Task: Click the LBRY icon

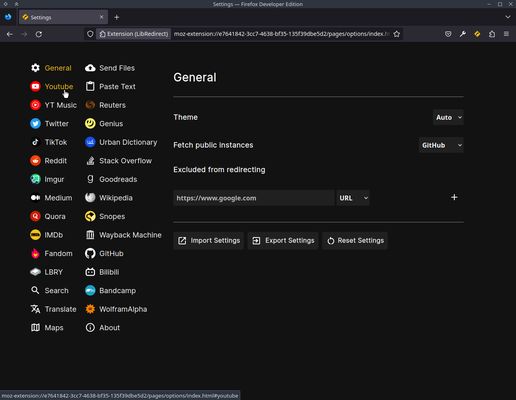Action: [35, 272]
